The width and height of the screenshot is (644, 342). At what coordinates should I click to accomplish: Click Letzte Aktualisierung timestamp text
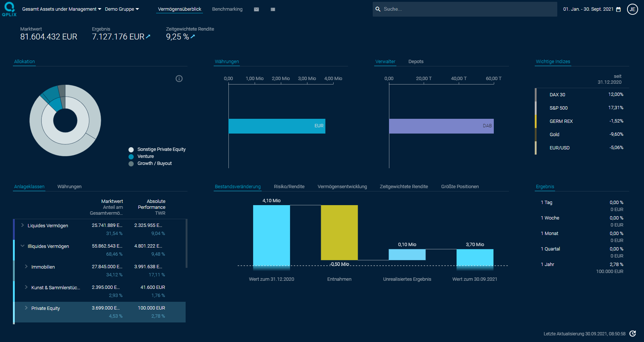(585, 334)
